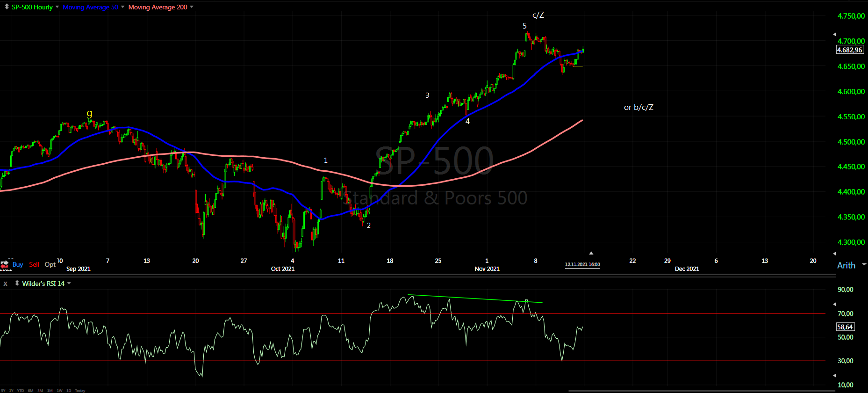Click the wave label 5 near the top
868x393 pixels.
pos(524,26)
